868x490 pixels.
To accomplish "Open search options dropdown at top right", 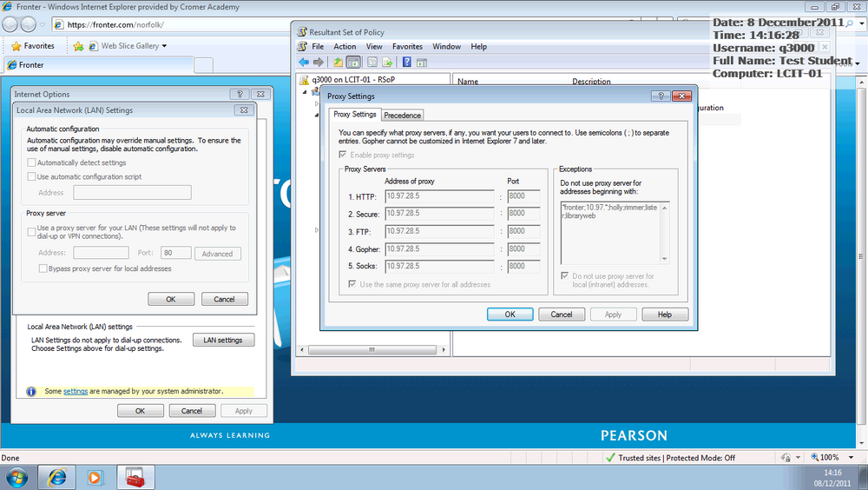I will [862, 24].
